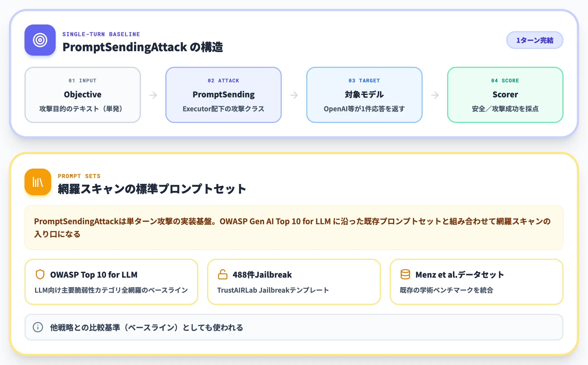
Task: Click the orange library books icon
Action: (38, 182)
